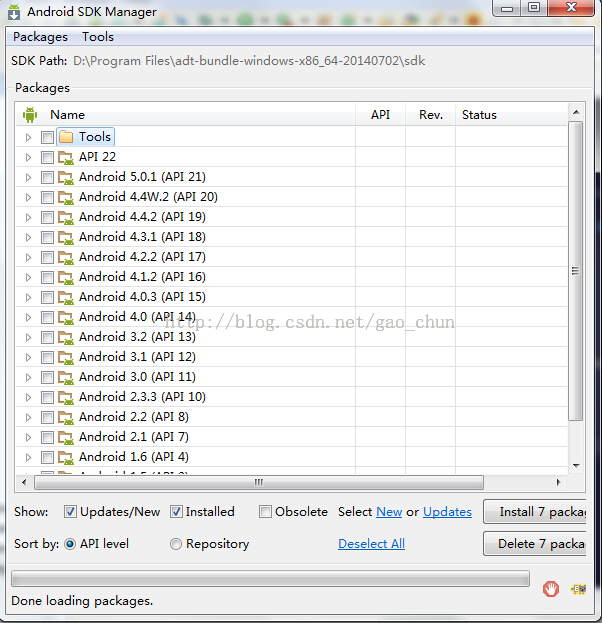Click the Android 4.0.3 (API 15) folder icon
The height and width of the screenshot is (623, 602).
(66, 297)
